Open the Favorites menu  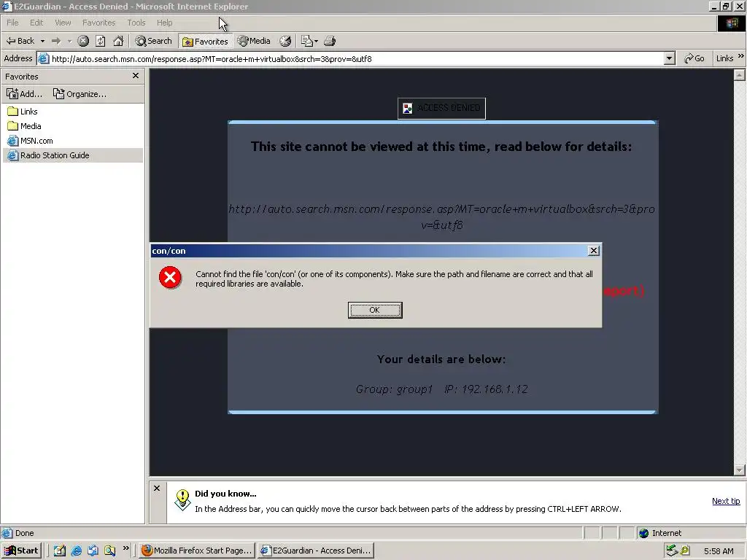click(98, 23)
